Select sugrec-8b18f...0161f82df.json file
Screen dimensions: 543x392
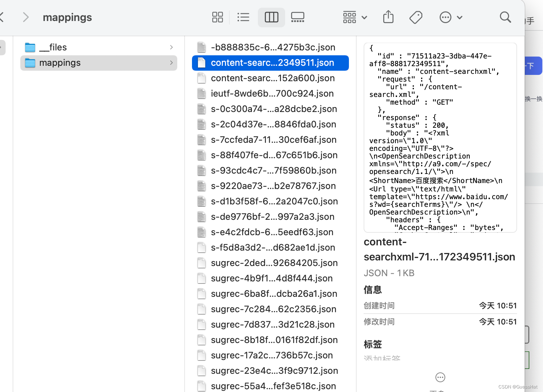(x=270, y=340)
